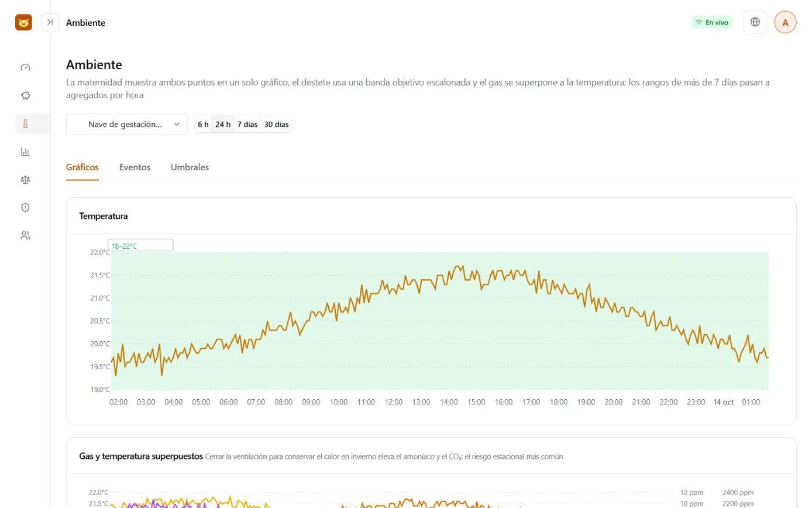
Task: Open the balance scale icon in sidebar
Action: click(x=25, y=180)
